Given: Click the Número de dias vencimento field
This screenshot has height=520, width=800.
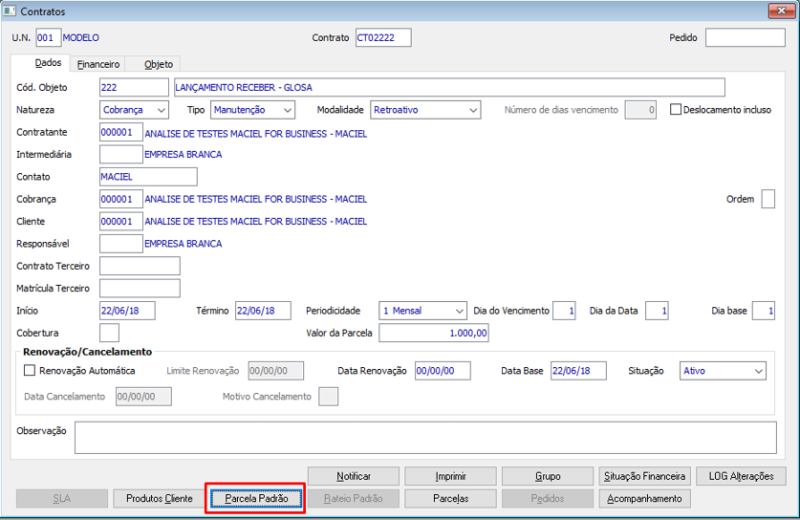Looking at the screenshot, I should [640, 110].
